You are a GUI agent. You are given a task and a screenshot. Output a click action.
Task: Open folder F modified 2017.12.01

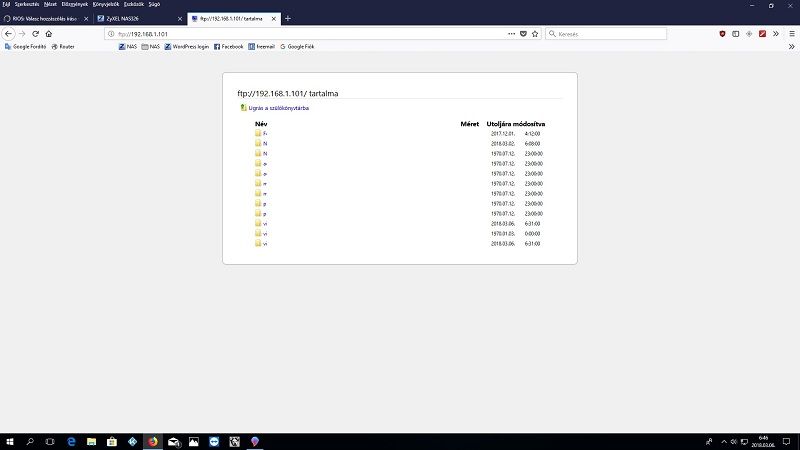pyautogui.click(x=262, y=133)
